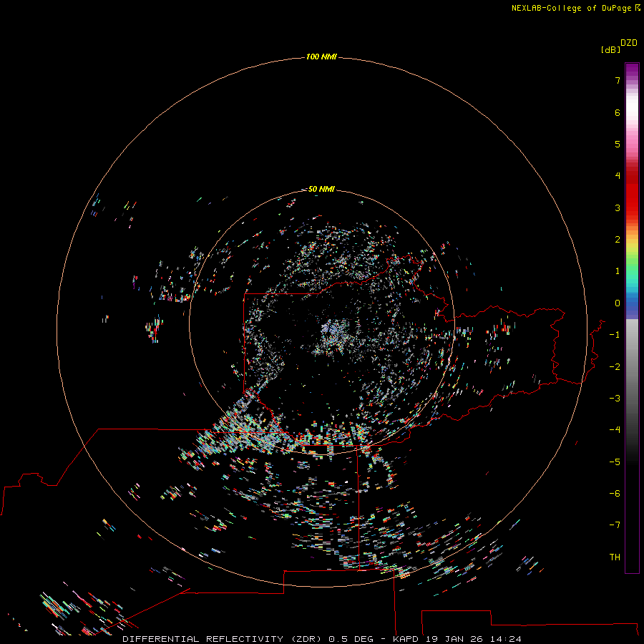644x644 pixels.
Task: Click the "-4" scale label
Action: tap(615, 430)
